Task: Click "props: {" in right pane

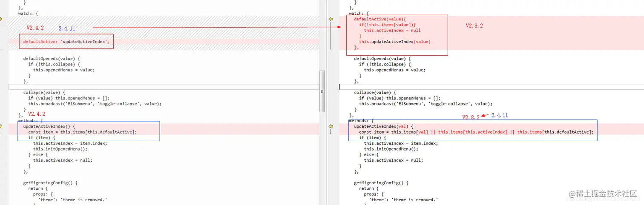Action: [x=374, y=194]
